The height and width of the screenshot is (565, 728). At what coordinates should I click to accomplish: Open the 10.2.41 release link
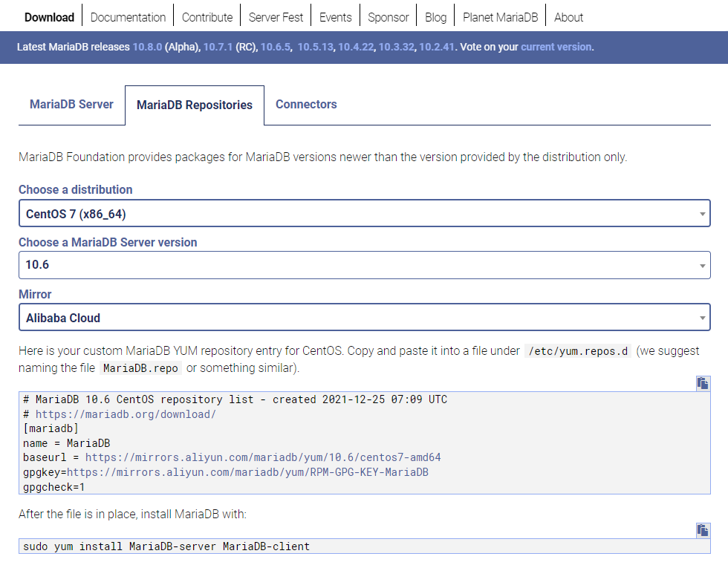tap(437, 47)
